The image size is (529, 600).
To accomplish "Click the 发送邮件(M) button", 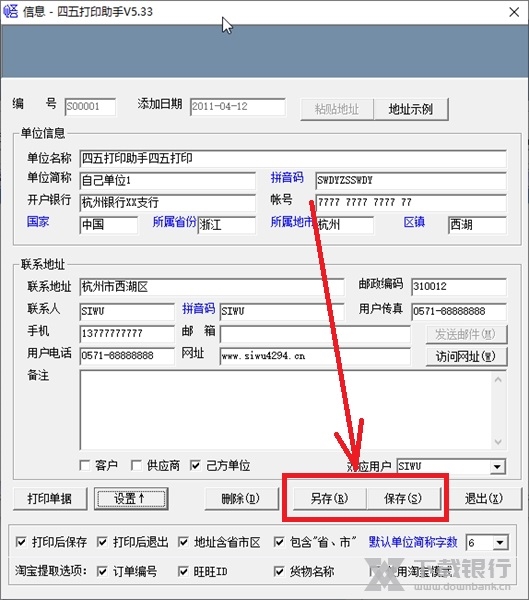I will coord(467,334).
